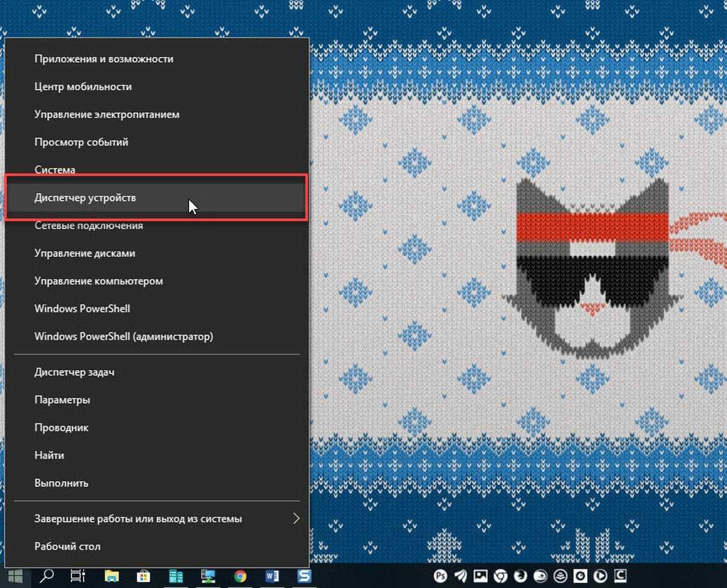Open Task View from the taskbar

click(x=78, y=576)
